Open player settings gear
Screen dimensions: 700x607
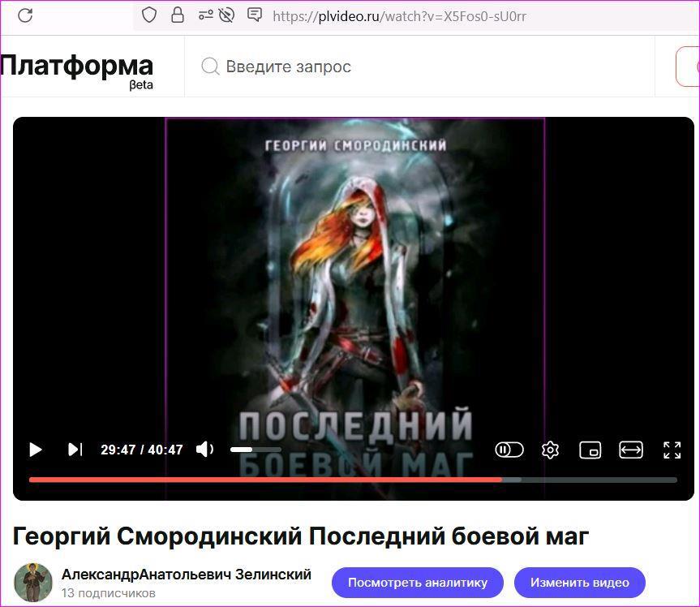[550, 450]
